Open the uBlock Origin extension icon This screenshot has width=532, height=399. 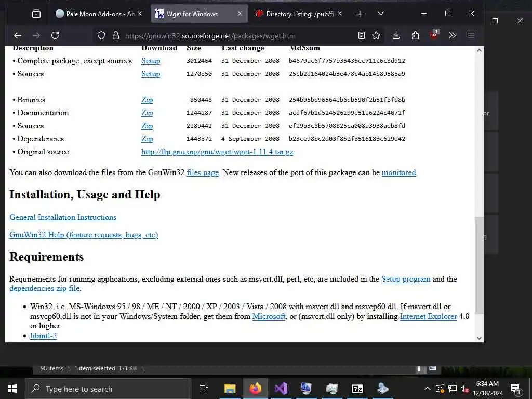(434, 35)
